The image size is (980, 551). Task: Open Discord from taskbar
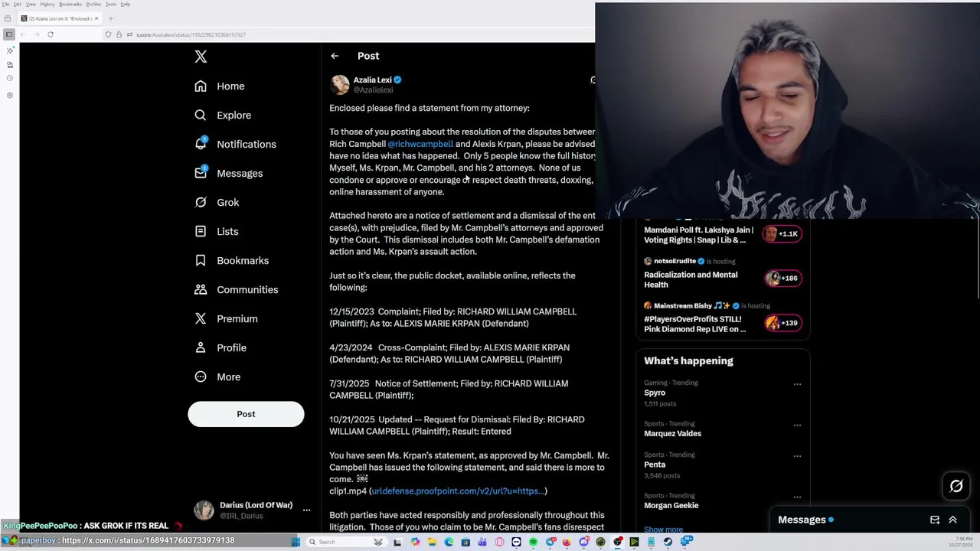click(x=584, y=542)
